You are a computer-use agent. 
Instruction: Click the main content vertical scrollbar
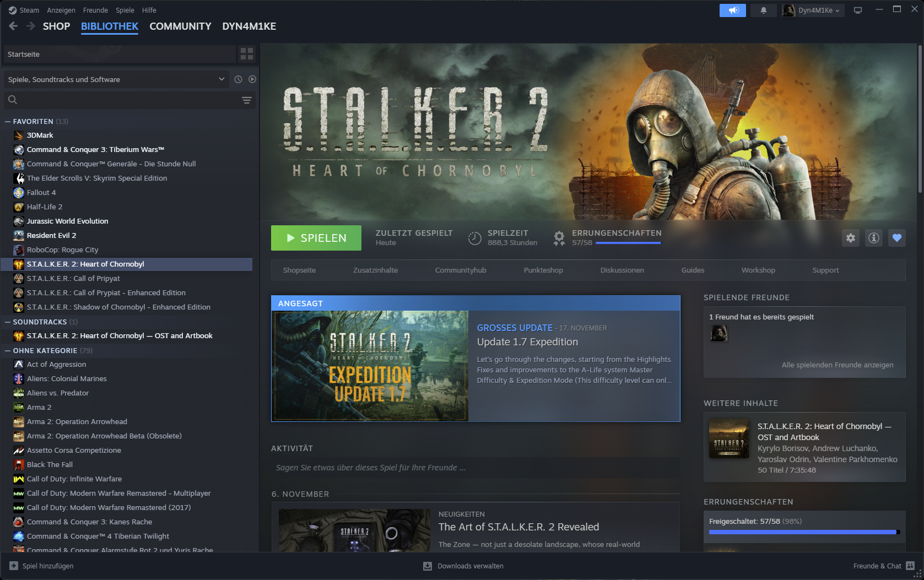[920, 118]
